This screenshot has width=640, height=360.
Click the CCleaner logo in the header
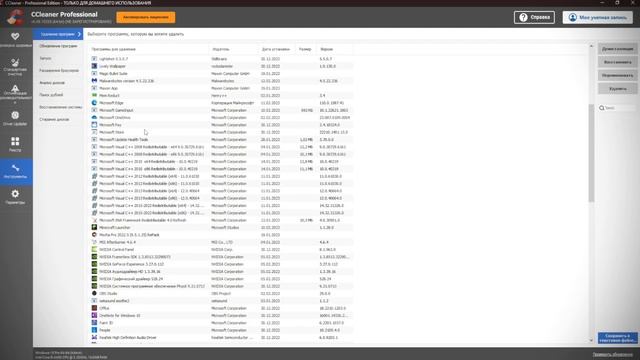[16, 17]
